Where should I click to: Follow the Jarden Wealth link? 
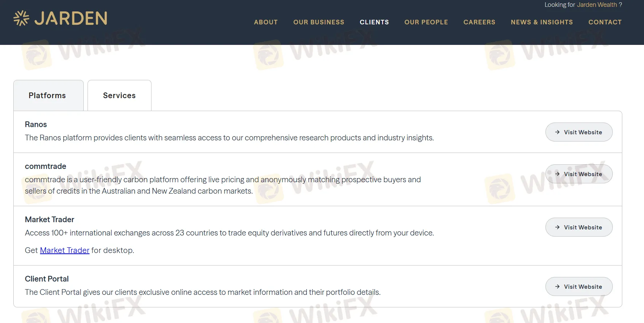(597, 5)
